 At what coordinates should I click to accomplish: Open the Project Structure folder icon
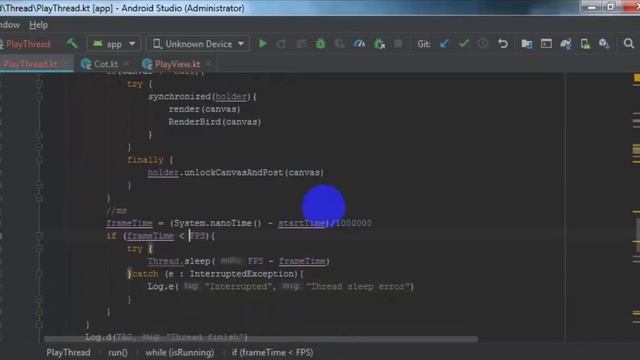[x=527, y=44]
